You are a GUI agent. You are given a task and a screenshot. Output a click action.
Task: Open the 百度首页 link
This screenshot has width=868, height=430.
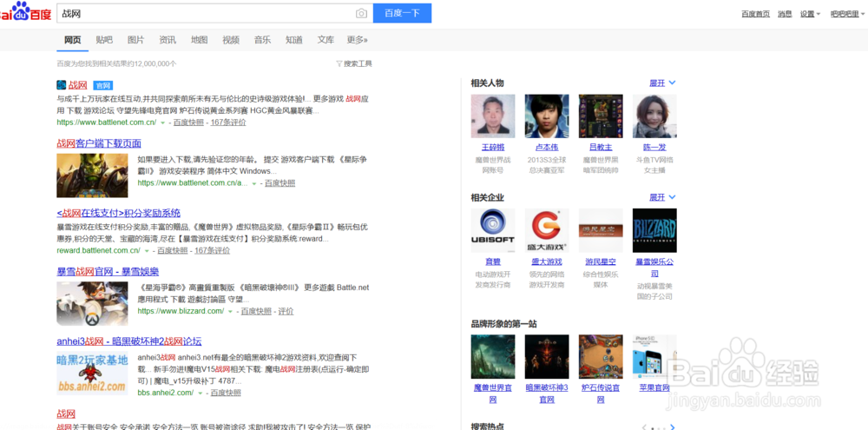(756, 14)
